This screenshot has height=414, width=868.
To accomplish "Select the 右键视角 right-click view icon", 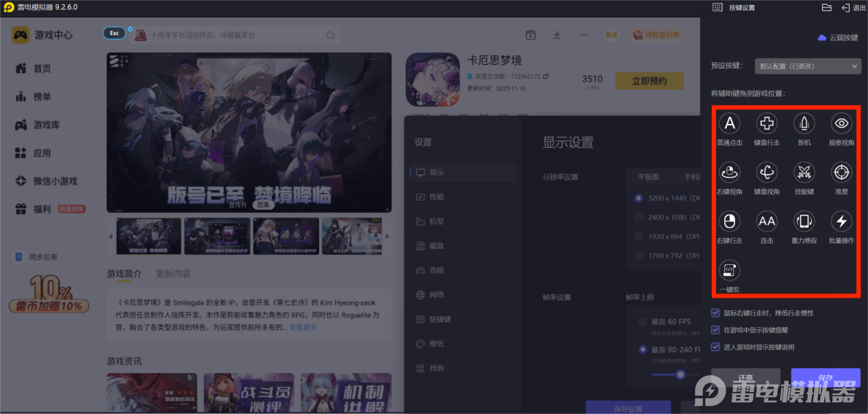I will pos(730,172).
